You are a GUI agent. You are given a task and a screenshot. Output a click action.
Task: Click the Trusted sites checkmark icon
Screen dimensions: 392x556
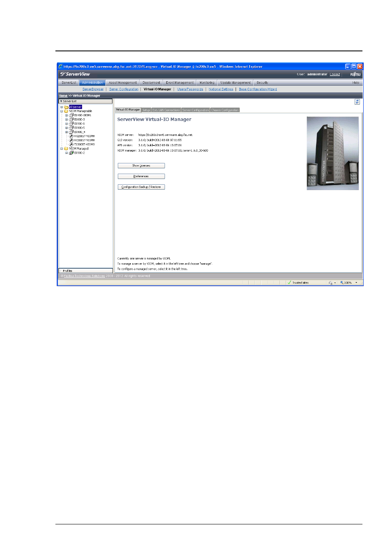[289, 283]
